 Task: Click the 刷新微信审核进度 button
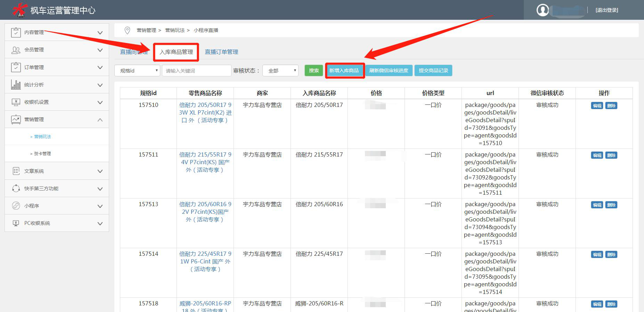[x=389, y=70]
